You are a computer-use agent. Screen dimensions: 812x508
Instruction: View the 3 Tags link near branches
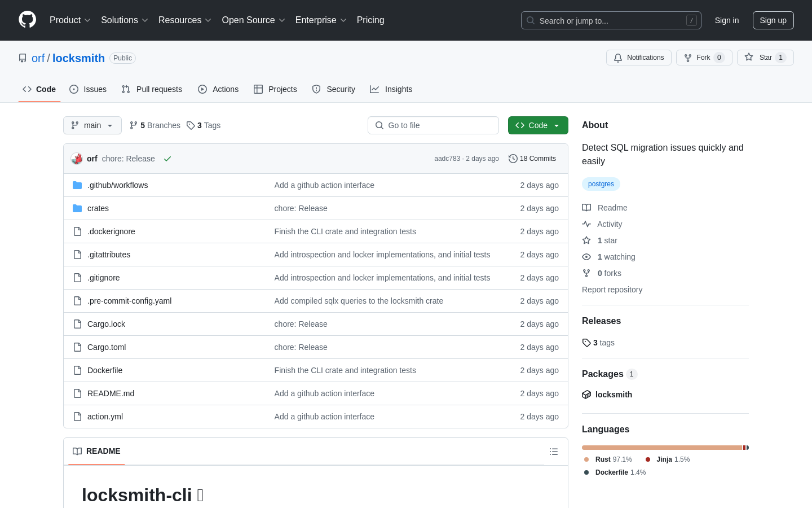click(x=204, y=125)
